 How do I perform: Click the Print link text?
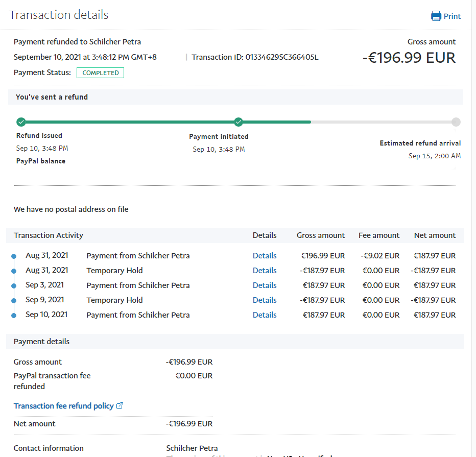(x=452, y=16)
